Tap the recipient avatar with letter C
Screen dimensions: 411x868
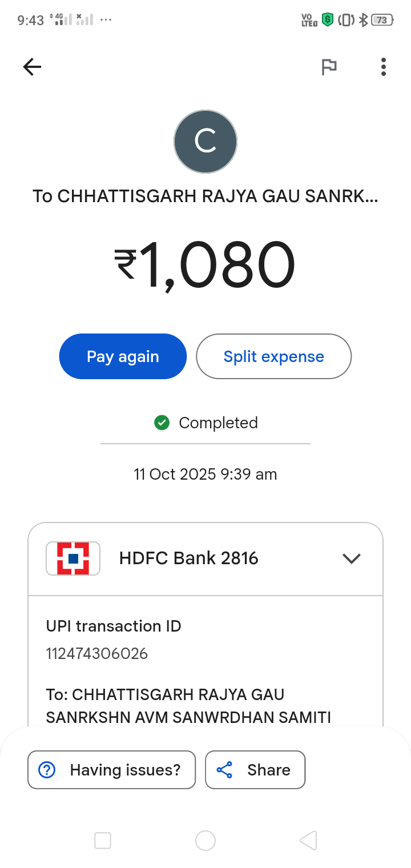point(205,142)
